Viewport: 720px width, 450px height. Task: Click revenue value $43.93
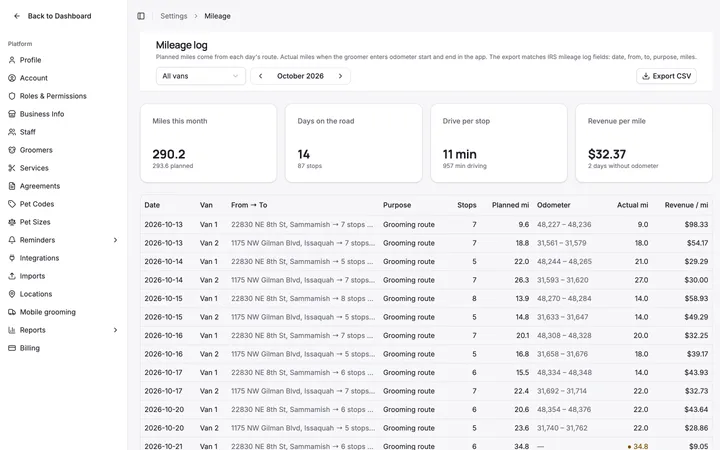[696, 372]
